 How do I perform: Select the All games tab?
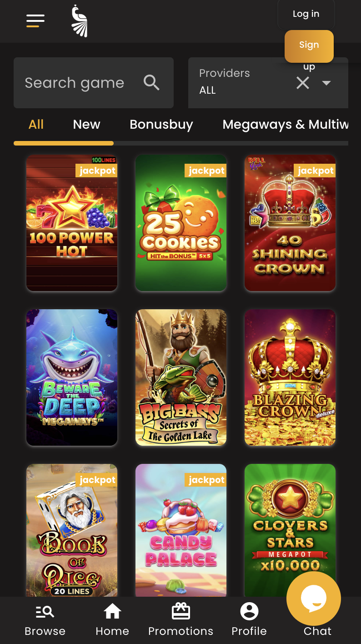pos(36,124)
